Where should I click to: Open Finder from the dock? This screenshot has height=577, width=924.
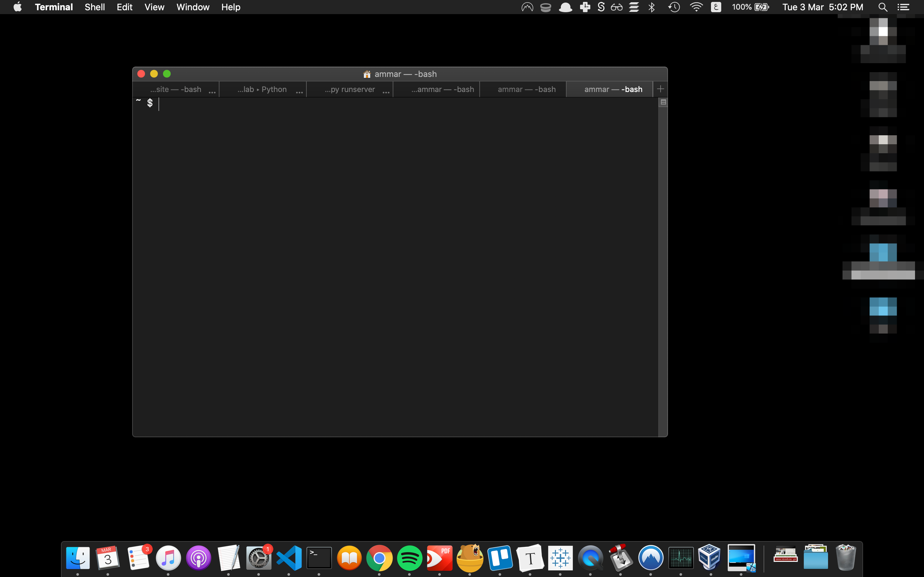coord(78,558)
